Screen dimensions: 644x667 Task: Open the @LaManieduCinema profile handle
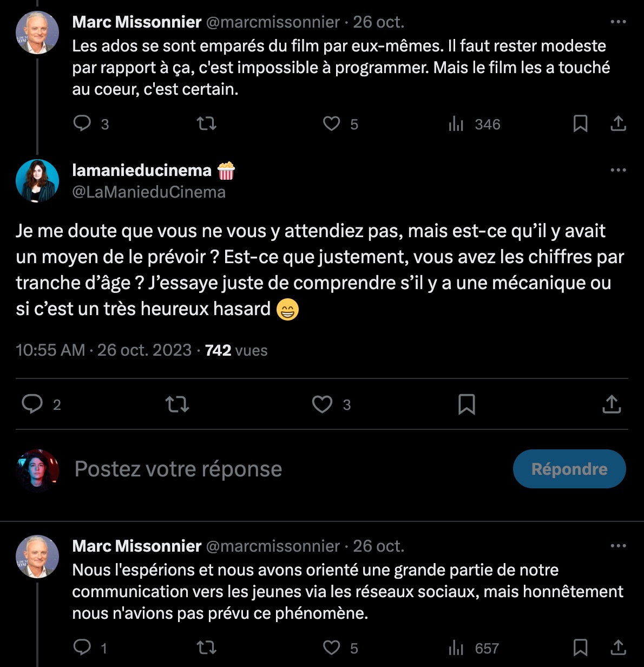tap(149, 192)
